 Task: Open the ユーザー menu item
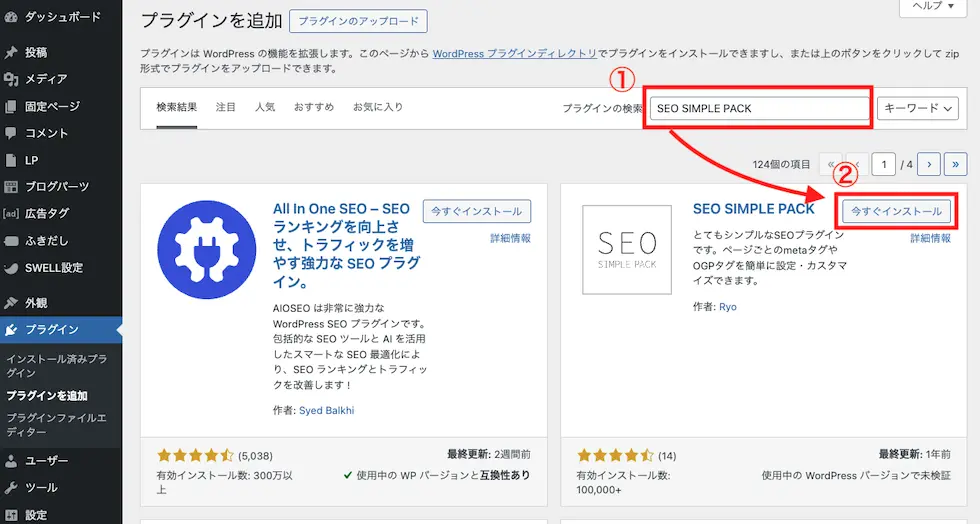pos(46,461)
